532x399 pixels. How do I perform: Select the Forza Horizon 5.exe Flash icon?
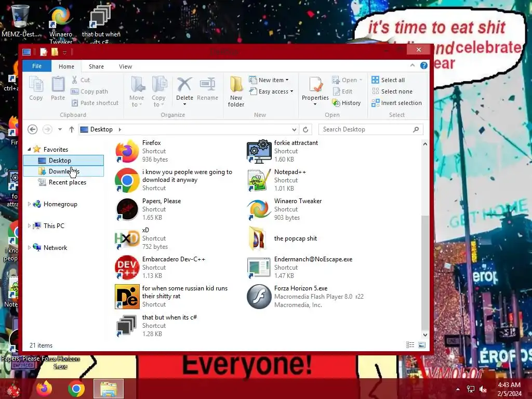click(259, 297)
